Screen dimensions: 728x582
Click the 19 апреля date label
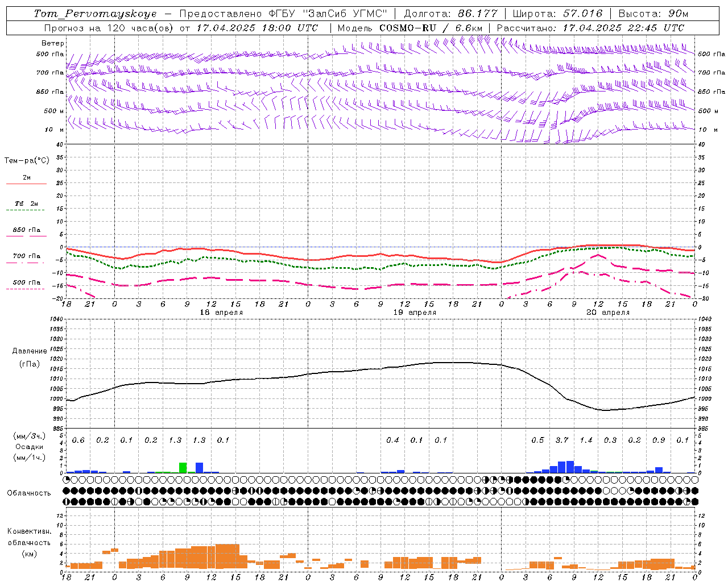pyautogui.click(x=415, y=313)
